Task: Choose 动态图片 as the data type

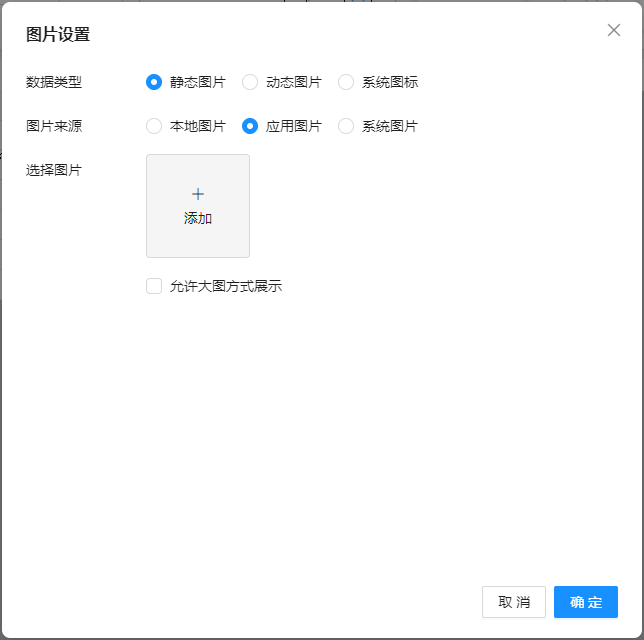Action: click(250, 82)
